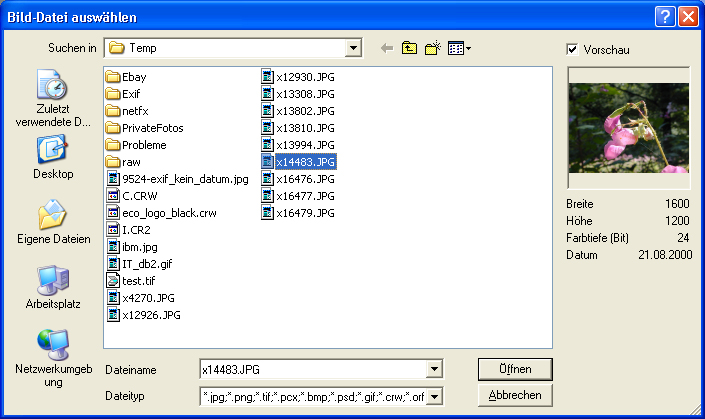
Task: Select the file test.tif
Action: tap(138, 280)
